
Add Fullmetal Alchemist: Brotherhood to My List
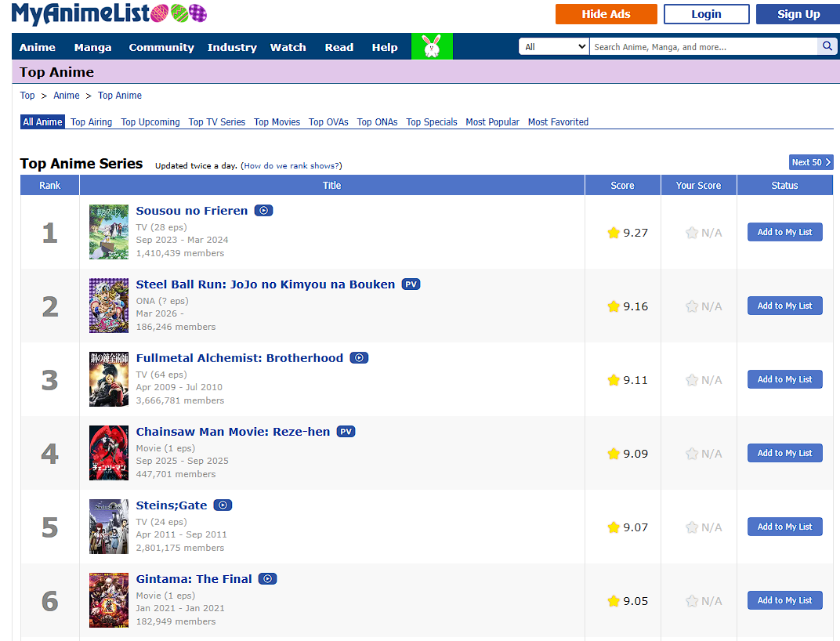(785, 379)
